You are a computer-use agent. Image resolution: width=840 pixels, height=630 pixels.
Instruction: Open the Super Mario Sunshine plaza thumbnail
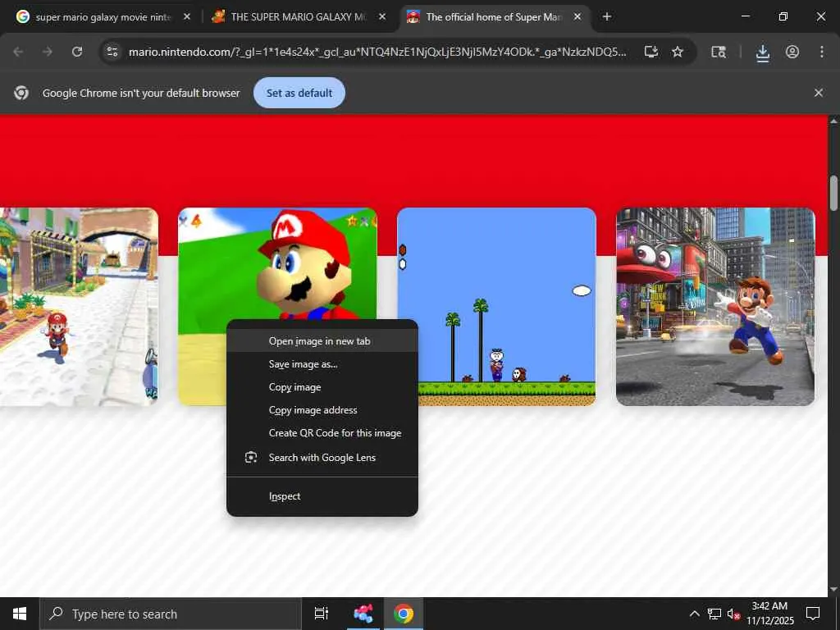coord(79,307)
